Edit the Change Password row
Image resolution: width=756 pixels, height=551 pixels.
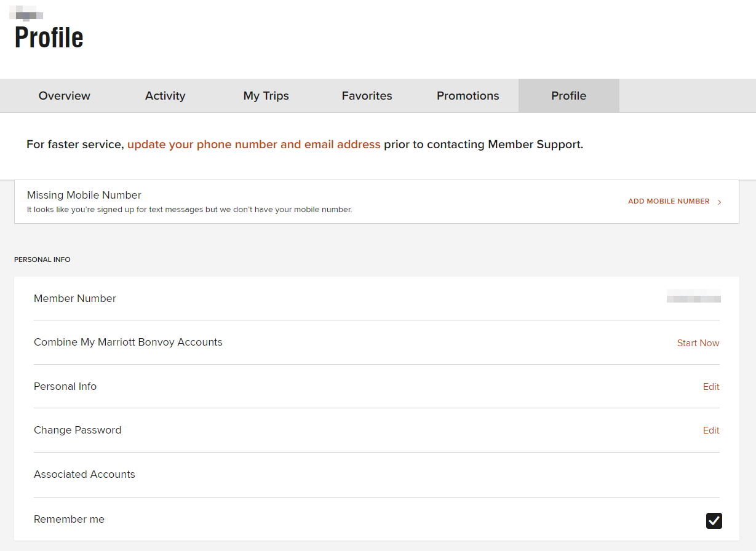click(x=711, y=430)
